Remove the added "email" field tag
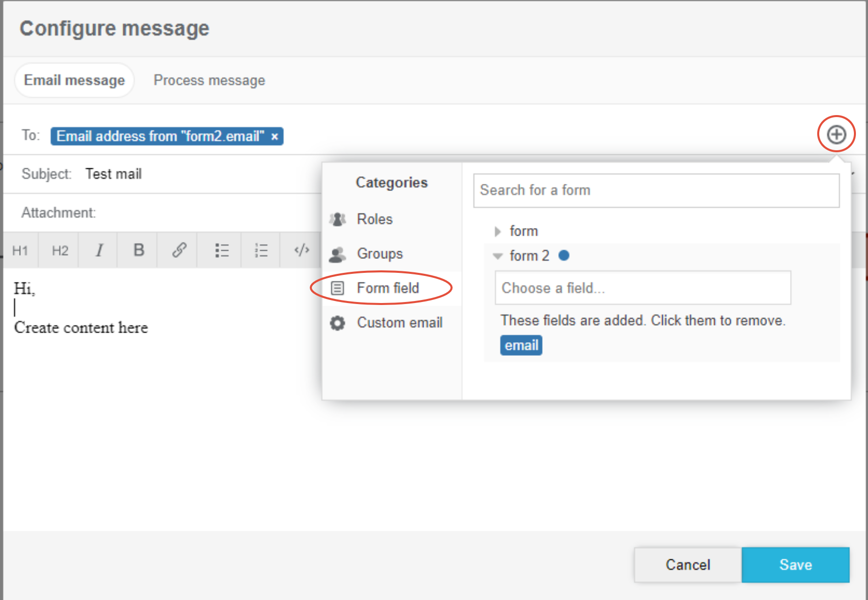This screenshot has height=600, width=868. (521, 345)
